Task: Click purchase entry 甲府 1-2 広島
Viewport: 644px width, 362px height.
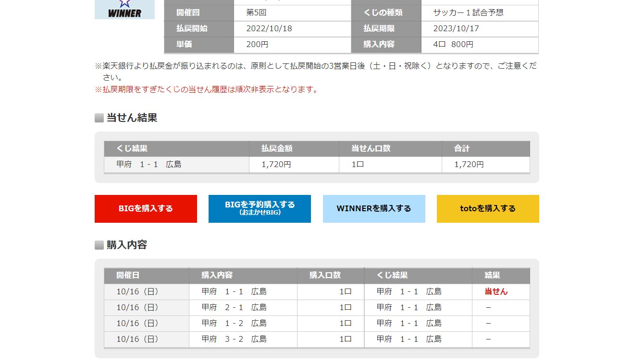Action: [234, 323]
